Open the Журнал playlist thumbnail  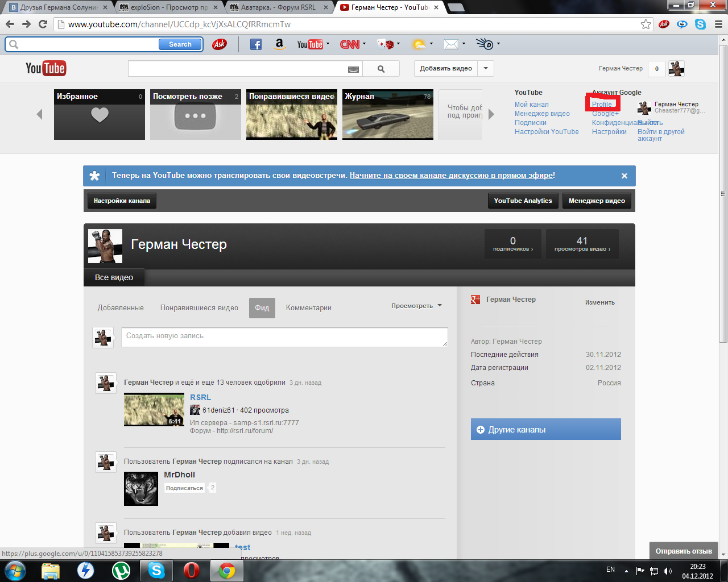pos(388,114)
